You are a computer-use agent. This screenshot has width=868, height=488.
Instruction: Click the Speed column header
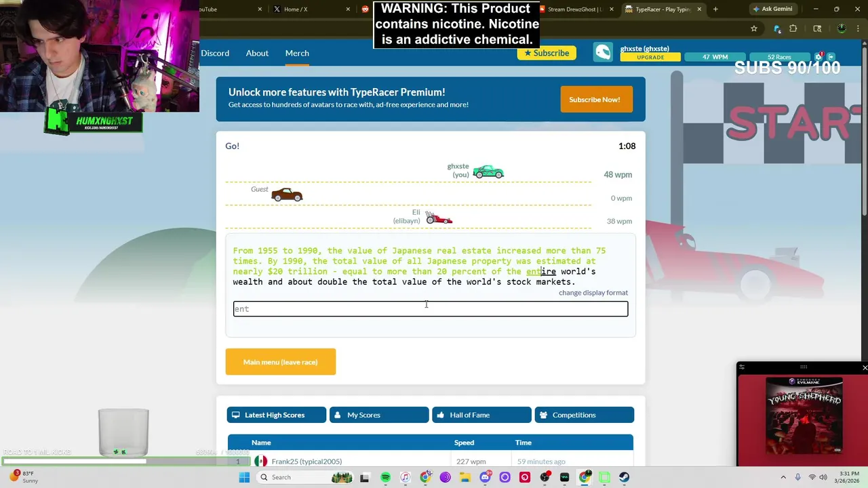pos(464,443)
